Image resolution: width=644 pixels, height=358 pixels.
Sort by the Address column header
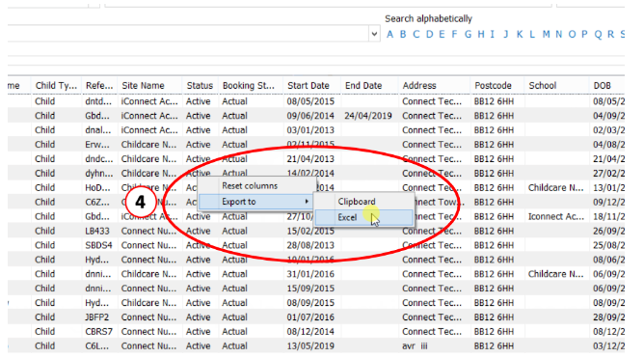click(x=435, y=86)
